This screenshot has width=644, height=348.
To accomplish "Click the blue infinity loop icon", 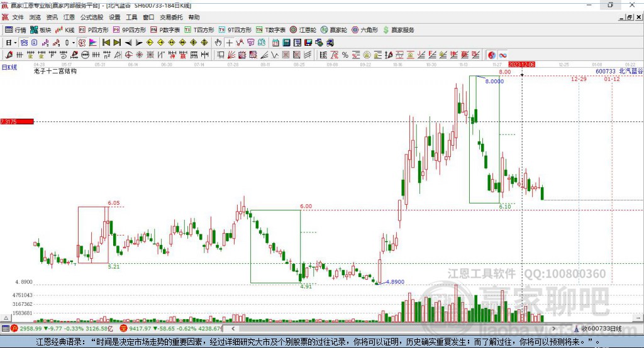I will 502,55.
